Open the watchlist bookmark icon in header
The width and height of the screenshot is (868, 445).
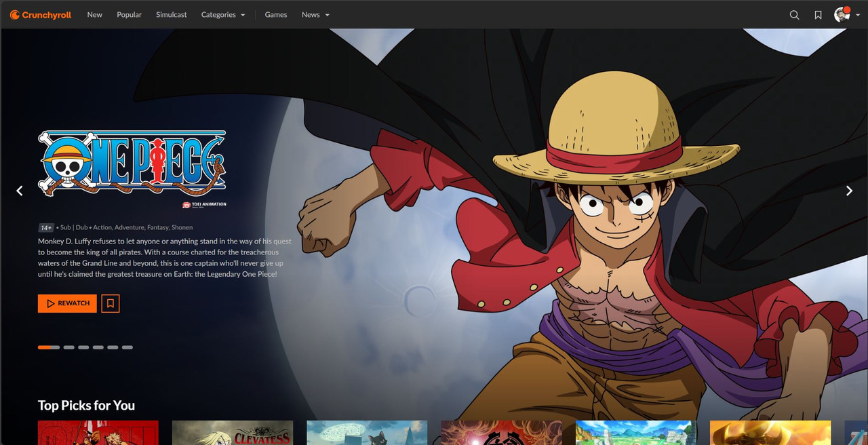[818, 14]
